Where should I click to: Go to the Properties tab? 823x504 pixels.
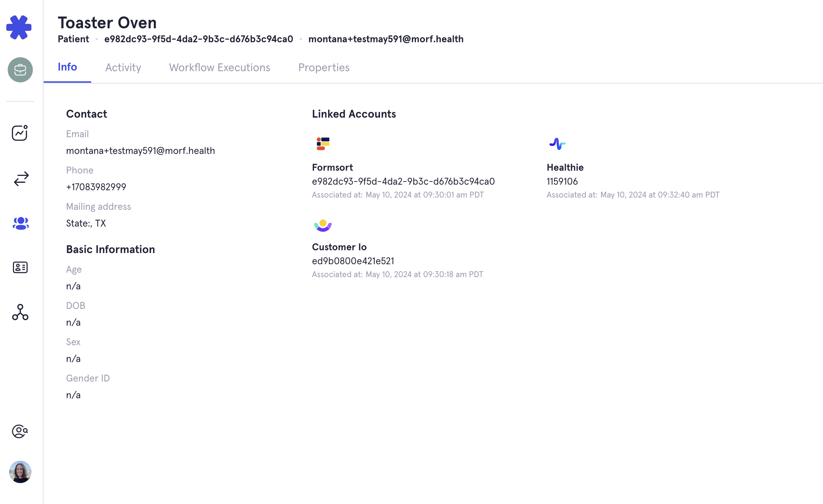point(324,67)
